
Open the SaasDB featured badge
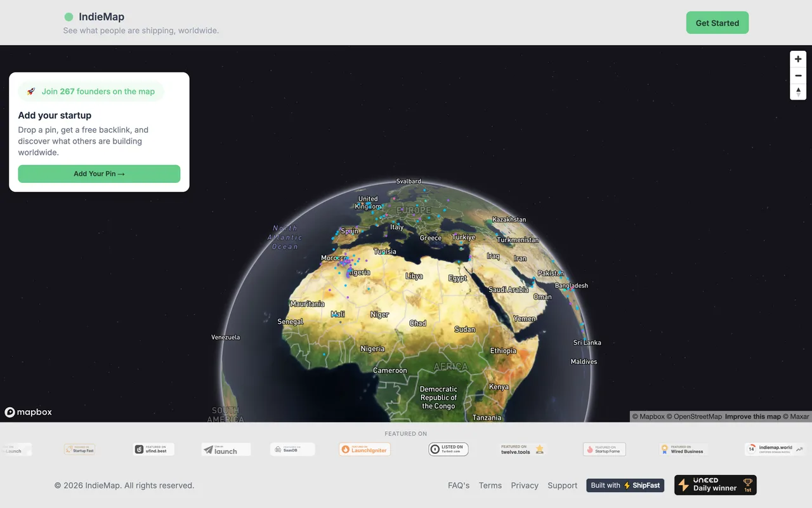coord(292,449)
